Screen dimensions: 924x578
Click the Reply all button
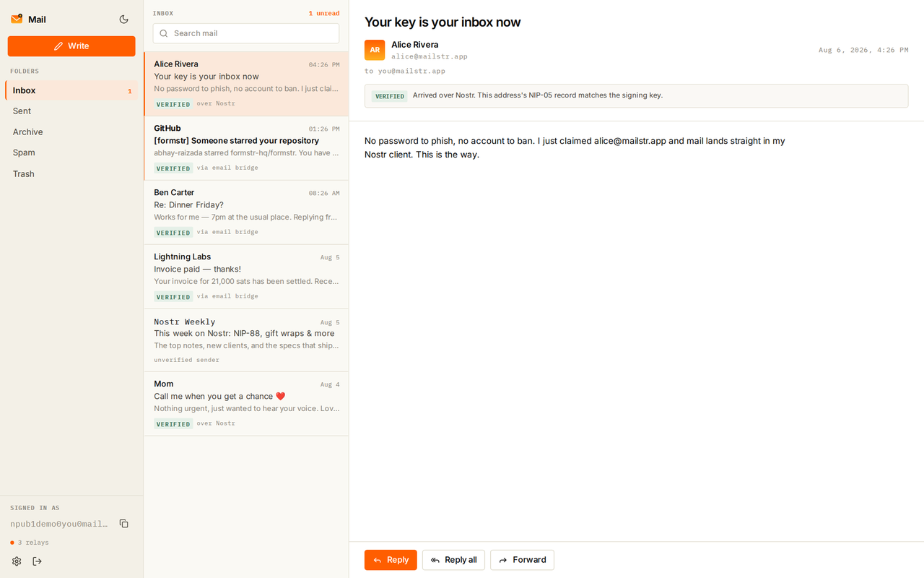tap(453, 560)
